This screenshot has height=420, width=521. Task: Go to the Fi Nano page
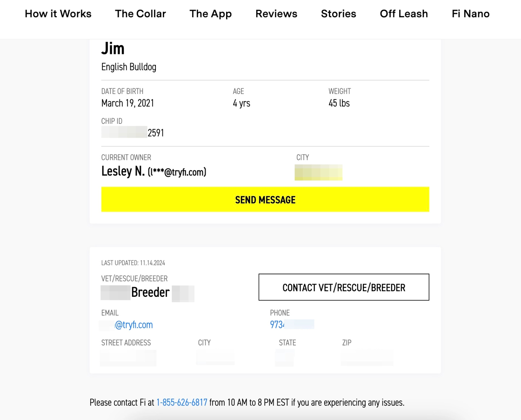470,14
